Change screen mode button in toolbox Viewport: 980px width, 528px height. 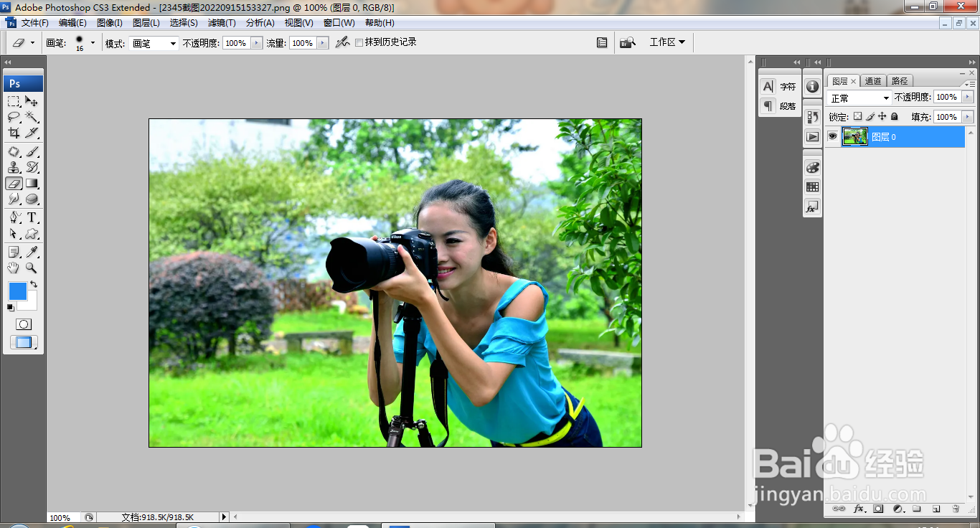(24, 342)
